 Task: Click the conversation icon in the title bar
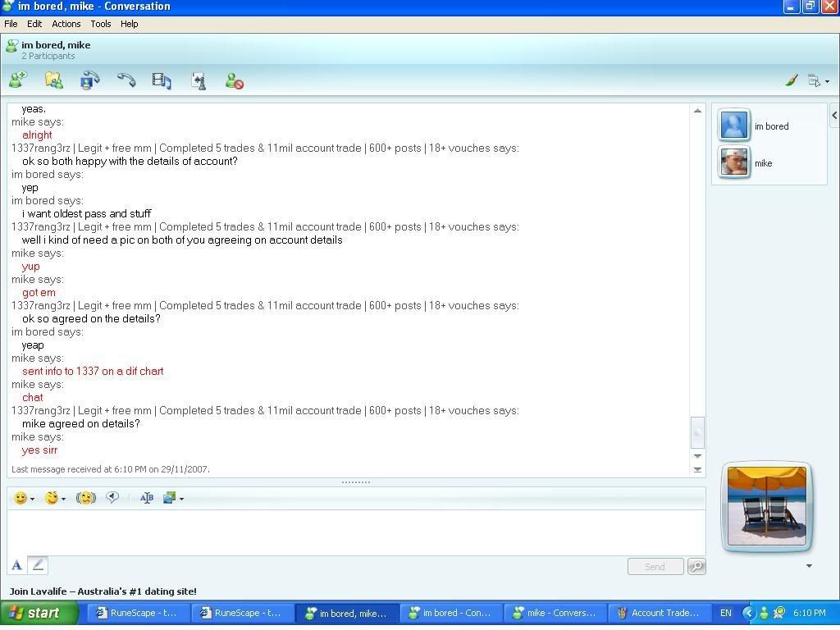(x=8, y=7)
